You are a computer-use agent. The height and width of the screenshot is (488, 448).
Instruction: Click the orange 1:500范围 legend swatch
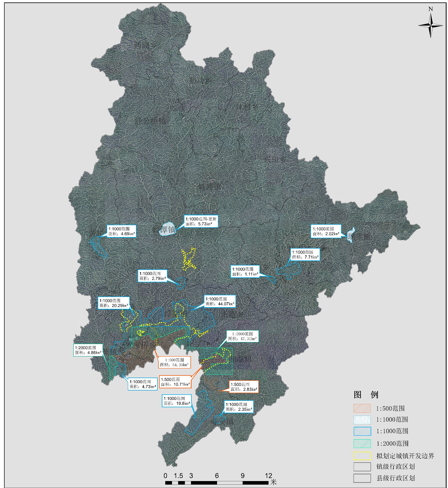click(362, 408)
